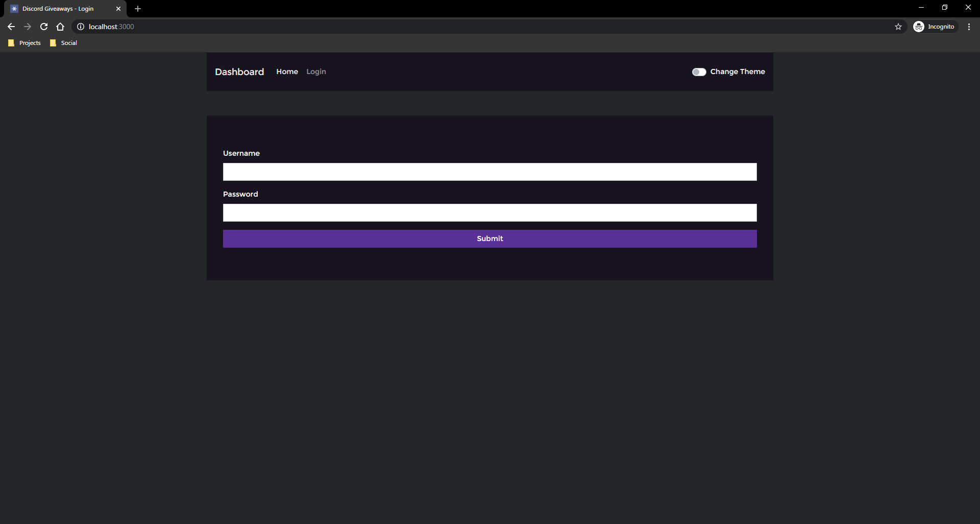The height and width of the screenshot is (524, 980).
Task: Focus the Username input field
Action: tap(490, 172)
